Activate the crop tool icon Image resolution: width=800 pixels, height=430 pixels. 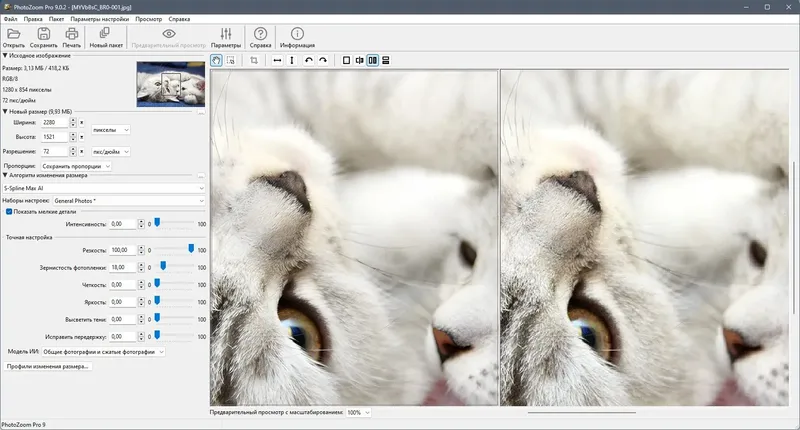(254, 60)
